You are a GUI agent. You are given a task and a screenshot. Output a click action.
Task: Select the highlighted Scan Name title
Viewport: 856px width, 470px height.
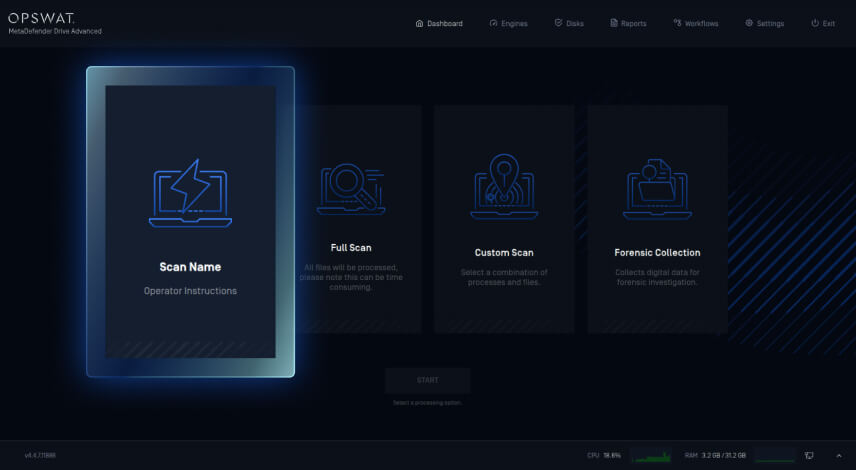point(190,267)
